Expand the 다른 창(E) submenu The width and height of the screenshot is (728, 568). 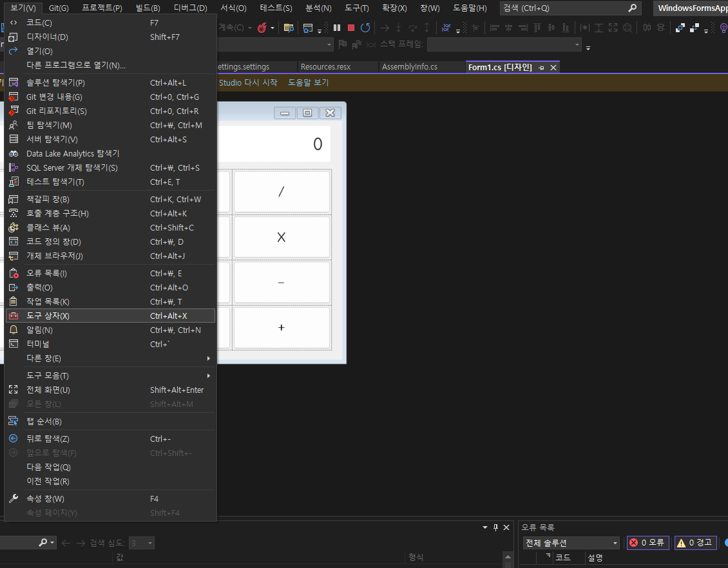(110, 358)
